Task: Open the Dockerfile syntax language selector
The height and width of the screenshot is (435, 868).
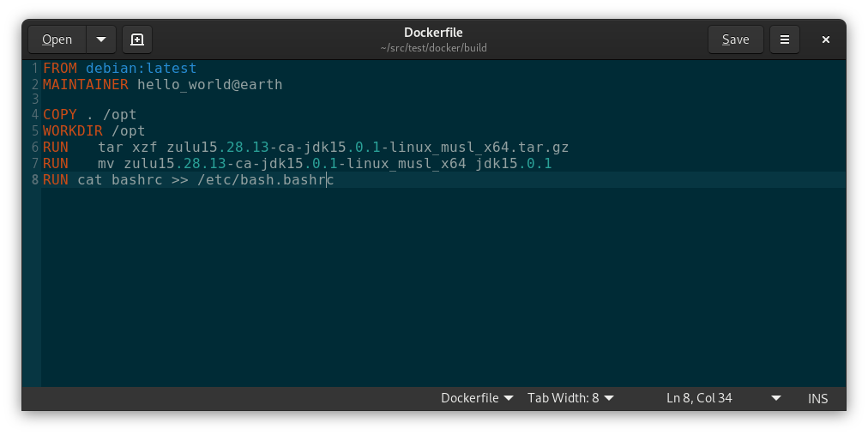Action: (x=477, y=398)
